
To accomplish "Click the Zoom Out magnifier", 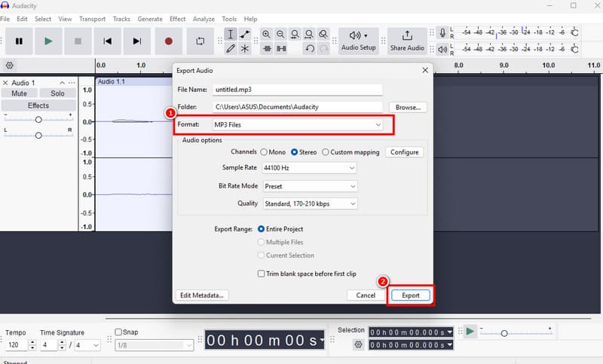I will 280,34.
